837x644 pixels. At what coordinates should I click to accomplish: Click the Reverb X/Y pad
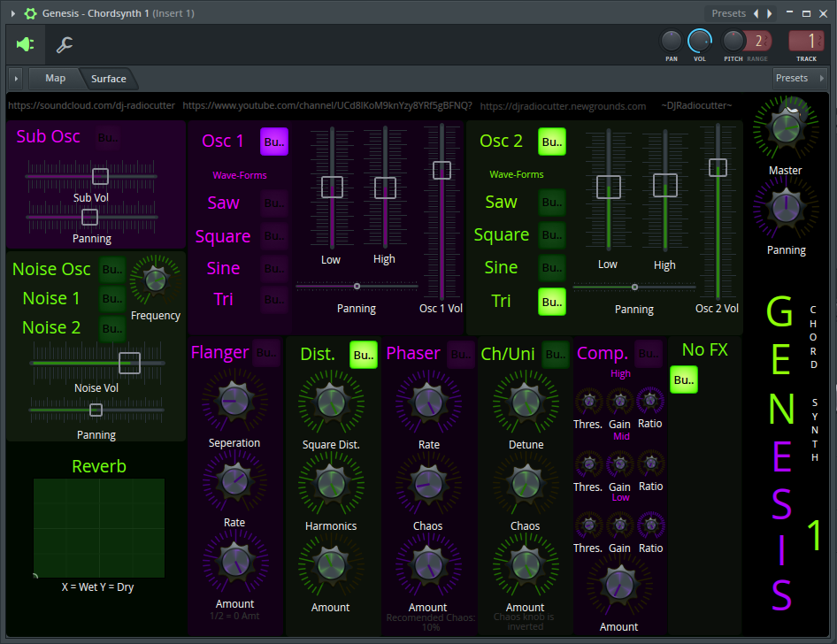tap(99, 528)
